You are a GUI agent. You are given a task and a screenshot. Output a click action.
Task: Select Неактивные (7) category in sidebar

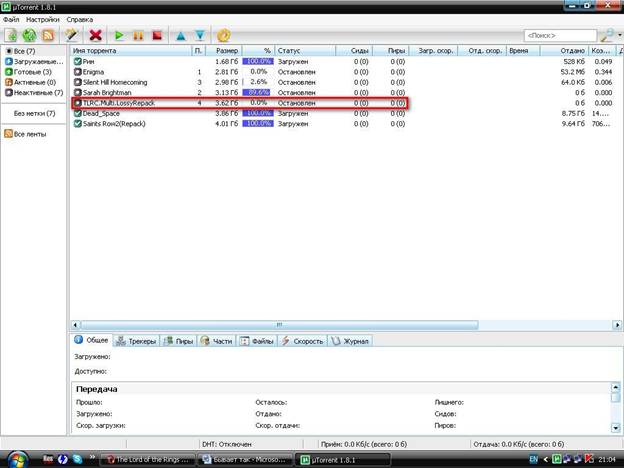[34, 92]
